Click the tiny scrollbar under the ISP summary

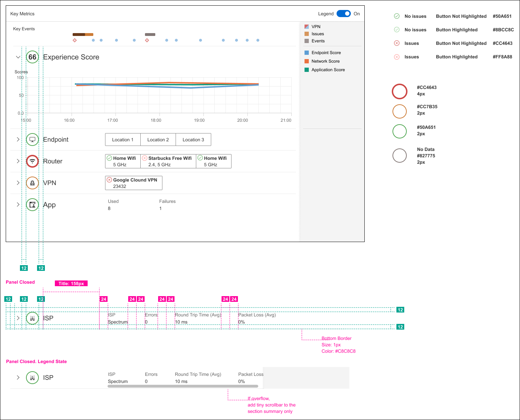click(183, 386)
